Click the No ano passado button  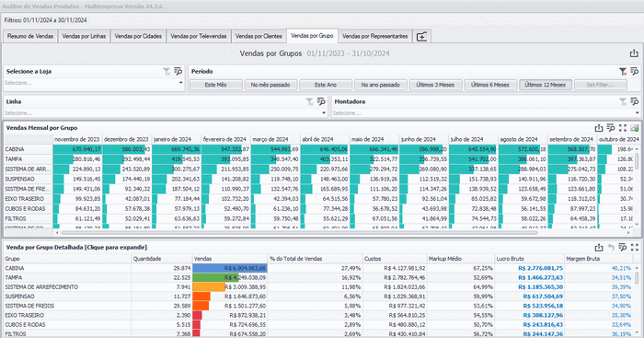click(380, 85)
